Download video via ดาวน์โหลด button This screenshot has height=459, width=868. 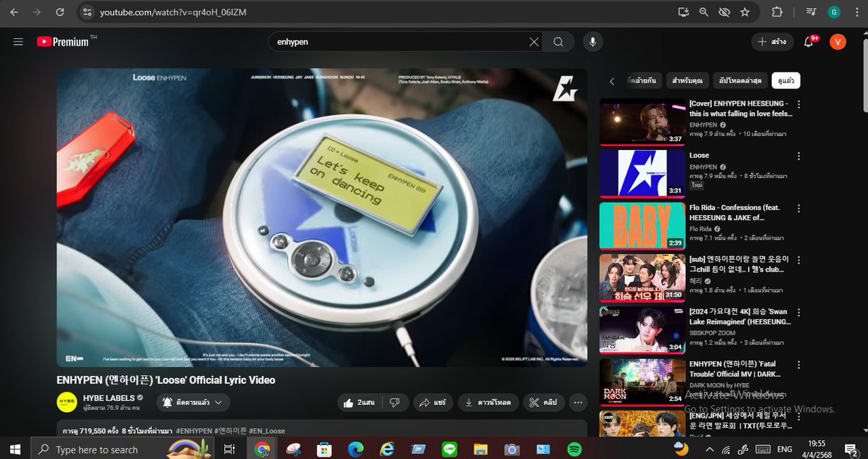pyautogui.click(x=488, y=402)
